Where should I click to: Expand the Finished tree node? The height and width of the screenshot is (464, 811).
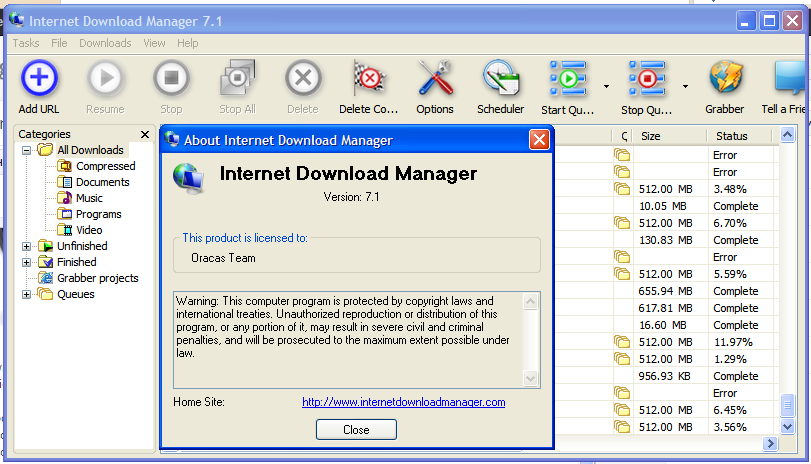point(26,263)
